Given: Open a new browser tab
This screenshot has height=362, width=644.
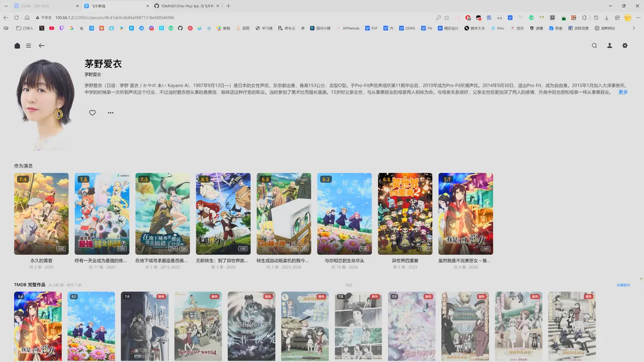Looking at the screenshot, I should (x=228, y=6).
